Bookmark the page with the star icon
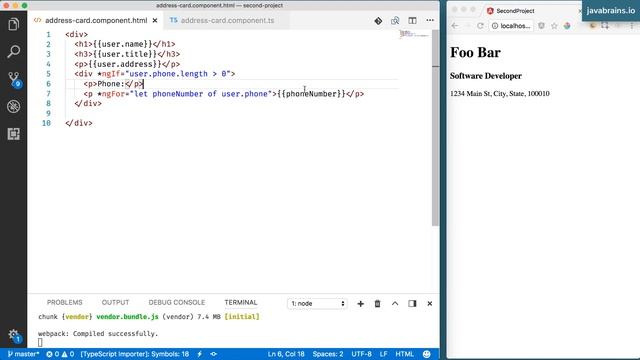The height and width of the screenshot is (360, 640). tap(554, 26)
